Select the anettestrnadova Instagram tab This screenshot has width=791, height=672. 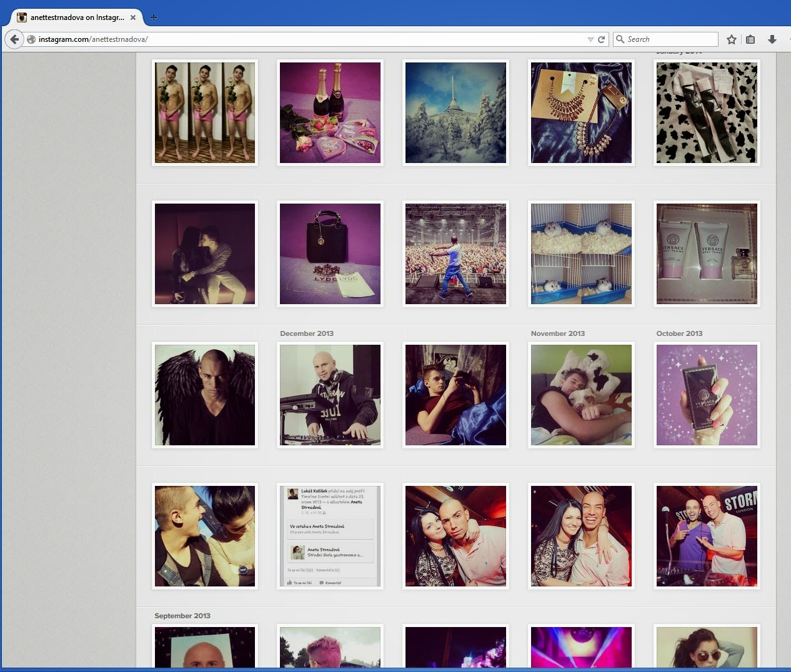tap(77, 17)
